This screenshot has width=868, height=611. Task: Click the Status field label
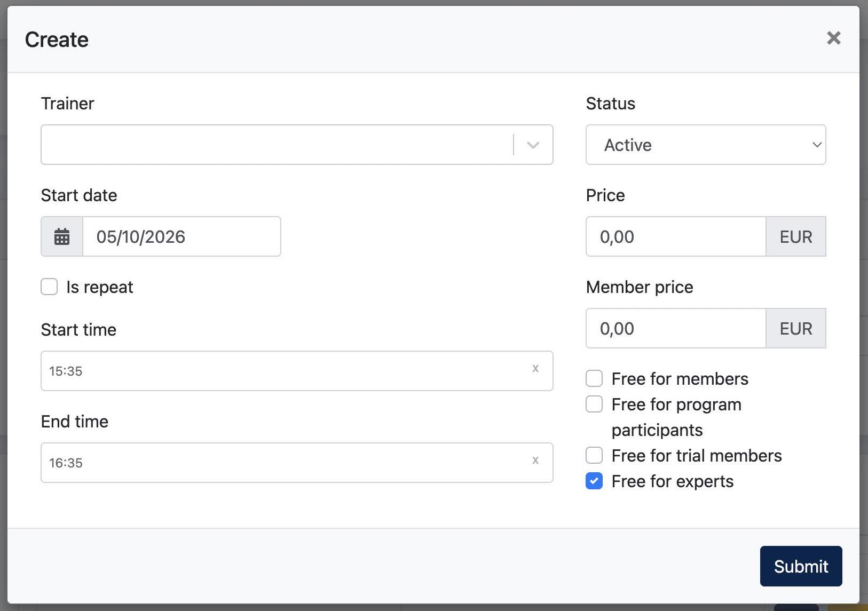[x=611, y=103]
